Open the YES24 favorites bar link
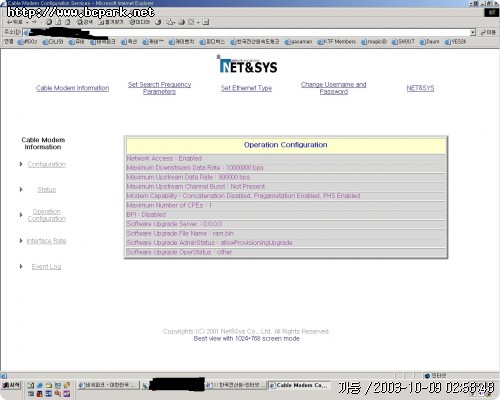 (x=455, y=42)
